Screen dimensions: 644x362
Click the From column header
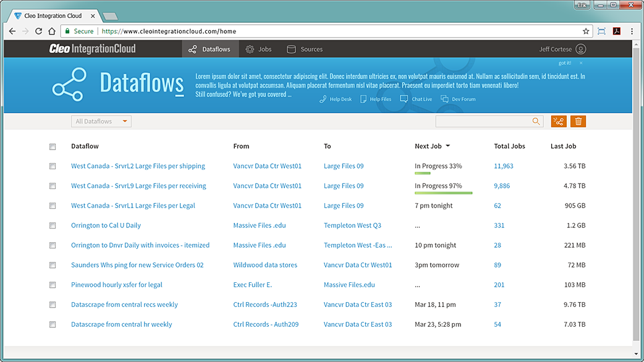coord(241,146)
